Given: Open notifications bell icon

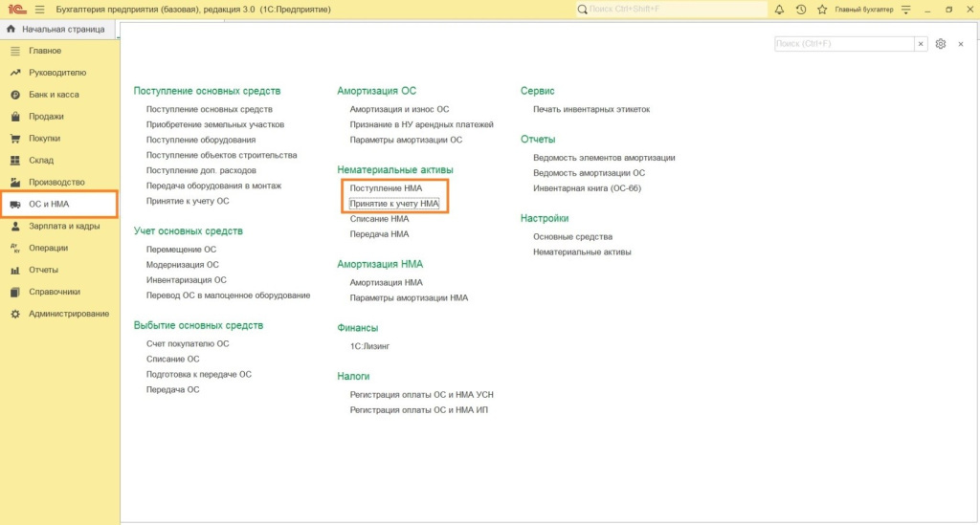Looking at the screenshot, I should (x=779, y=10).
